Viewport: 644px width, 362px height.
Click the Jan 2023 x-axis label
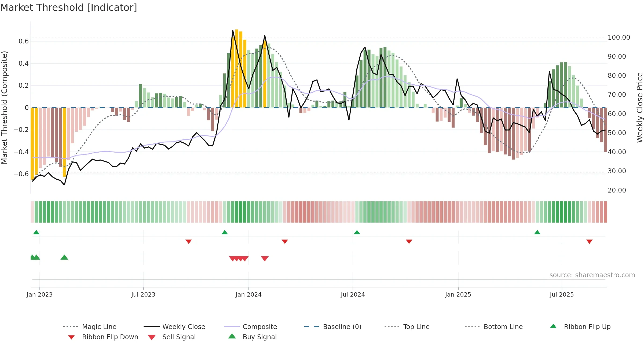coord(40,294)
